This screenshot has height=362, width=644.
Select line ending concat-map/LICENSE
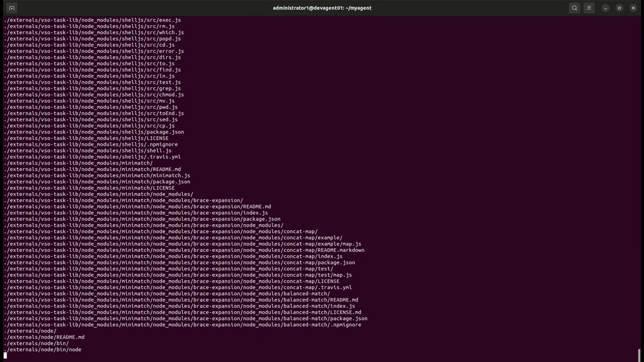pyautogui.click(x=172, y=281)
